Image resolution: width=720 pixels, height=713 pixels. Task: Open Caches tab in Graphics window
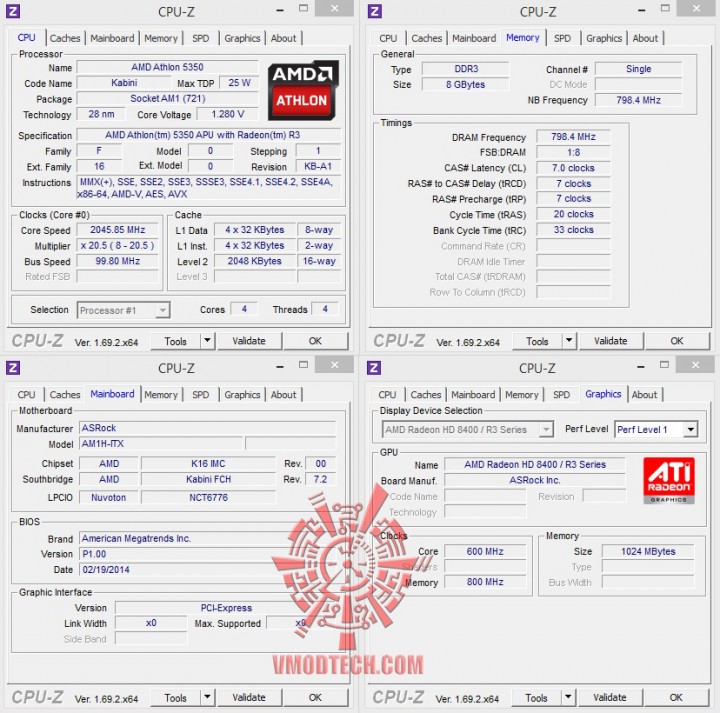click(x=426, y=394)
